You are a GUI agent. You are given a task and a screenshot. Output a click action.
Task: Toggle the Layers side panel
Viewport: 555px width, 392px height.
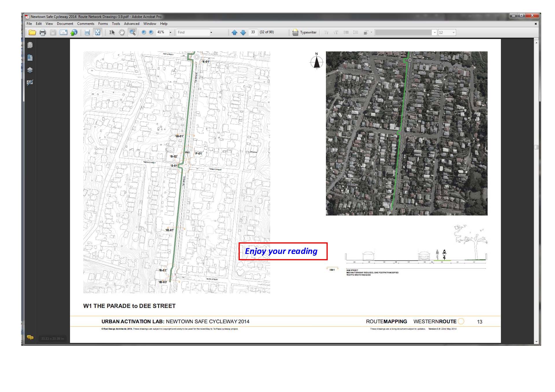coord(30,70)
